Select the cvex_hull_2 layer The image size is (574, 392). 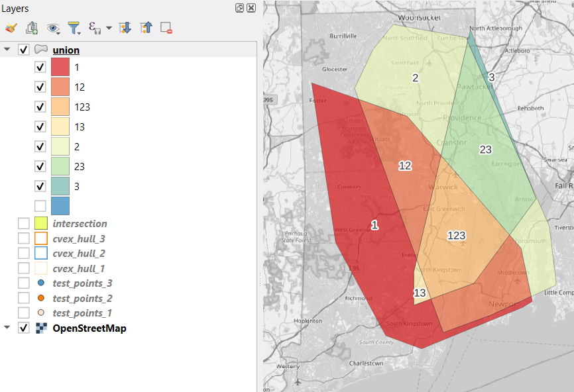pyautogui.click(x=78, y=253)
